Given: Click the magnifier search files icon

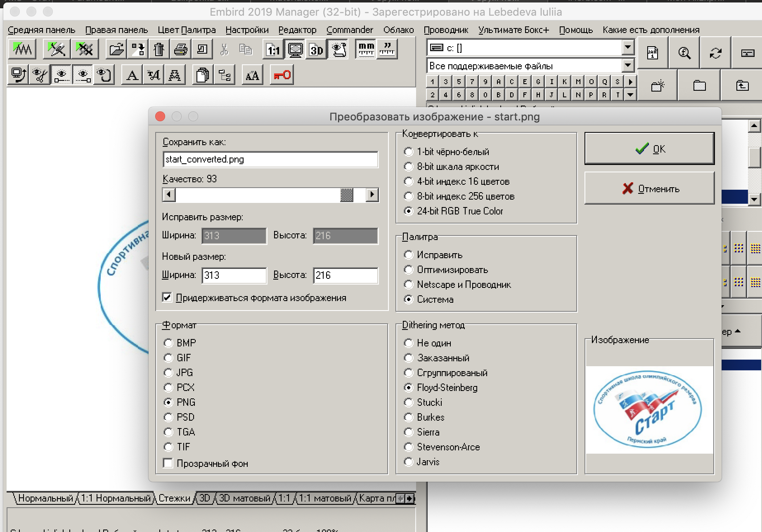Looking at the screenshot, I should click(x=684, y=53).
